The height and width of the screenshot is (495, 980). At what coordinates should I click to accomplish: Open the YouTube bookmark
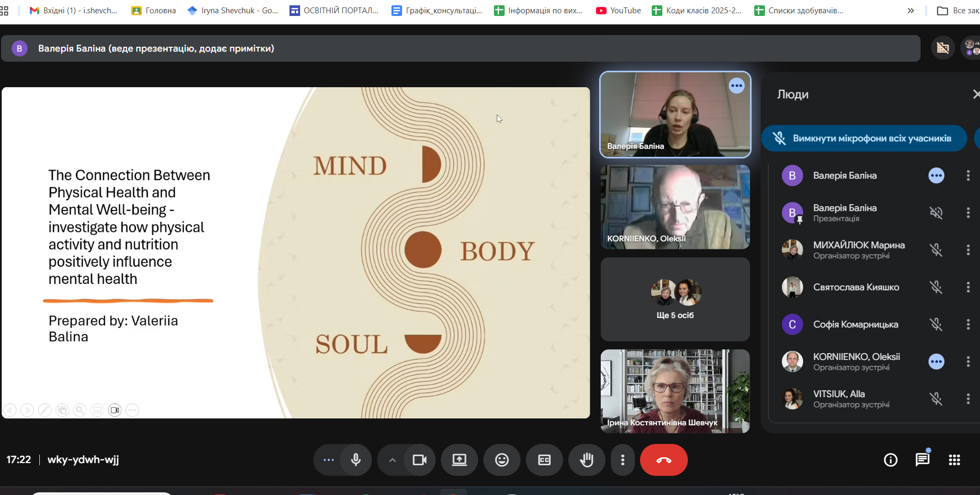(x=618, y=11)
